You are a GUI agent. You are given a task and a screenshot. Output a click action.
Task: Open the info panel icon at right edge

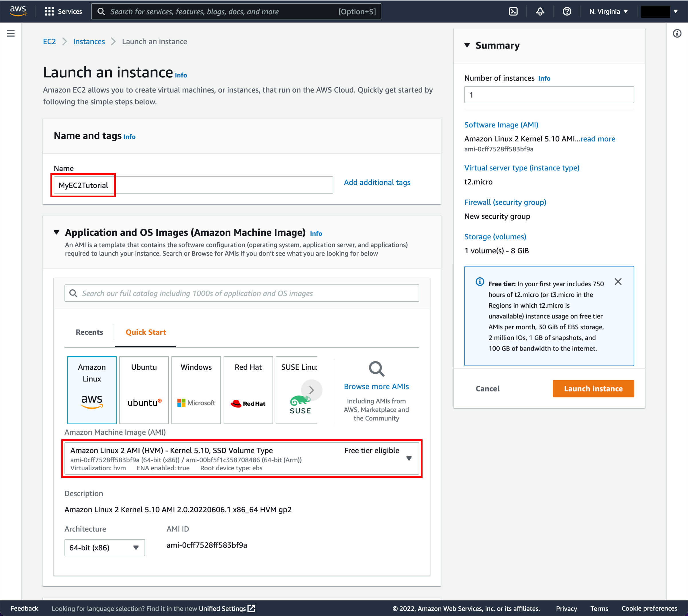677,33
